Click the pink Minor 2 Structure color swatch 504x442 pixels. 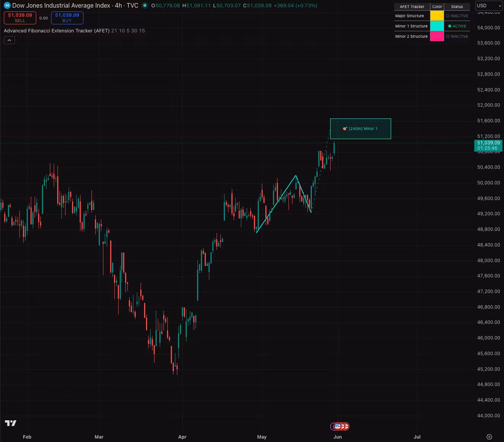pyautogui.click(x=437, y=36)
